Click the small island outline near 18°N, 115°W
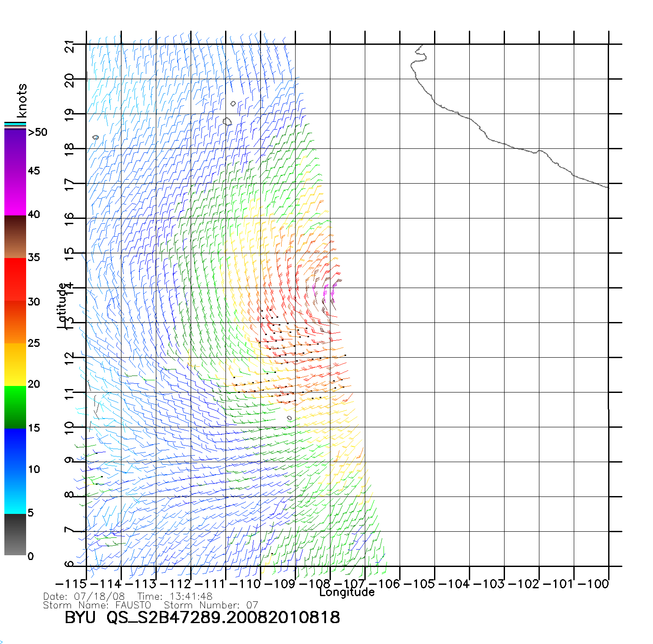The image size is (653, 644). 96,138
